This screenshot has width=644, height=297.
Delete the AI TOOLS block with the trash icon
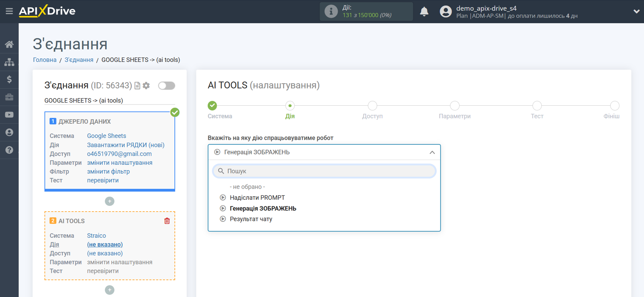point(167,221)
